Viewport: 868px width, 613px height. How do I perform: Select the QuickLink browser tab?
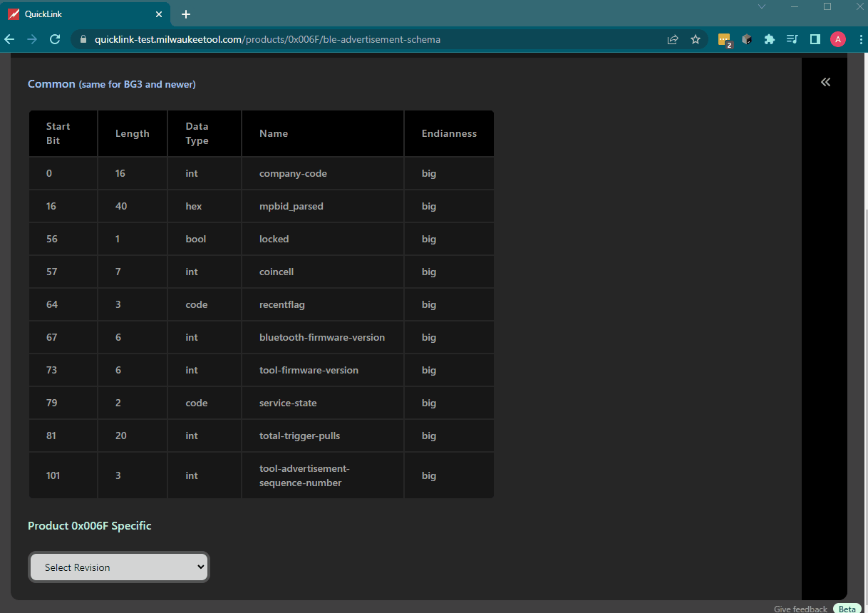pyautogui.click(x=86, y=14)
